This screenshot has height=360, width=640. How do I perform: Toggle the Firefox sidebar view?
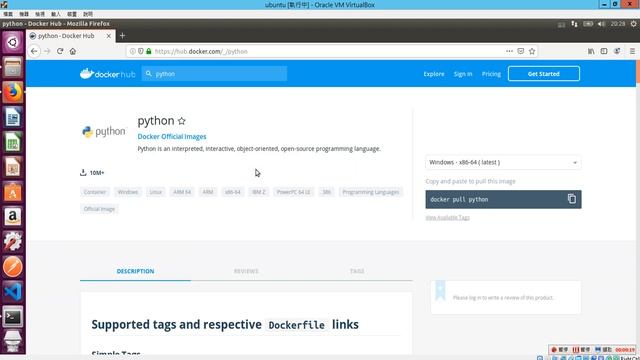pyautogui.click(x=604, y=51)
